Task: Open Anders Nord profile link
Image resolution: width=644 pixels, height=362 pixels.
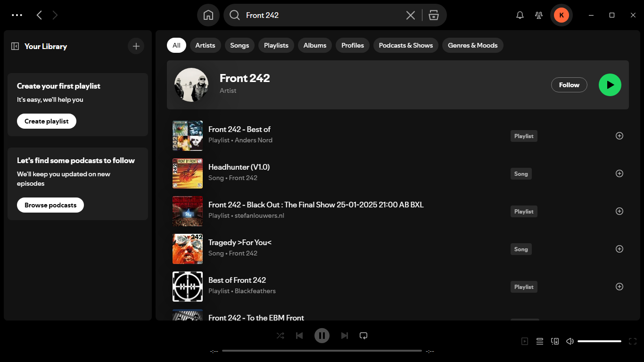Action: pos(254,140)
